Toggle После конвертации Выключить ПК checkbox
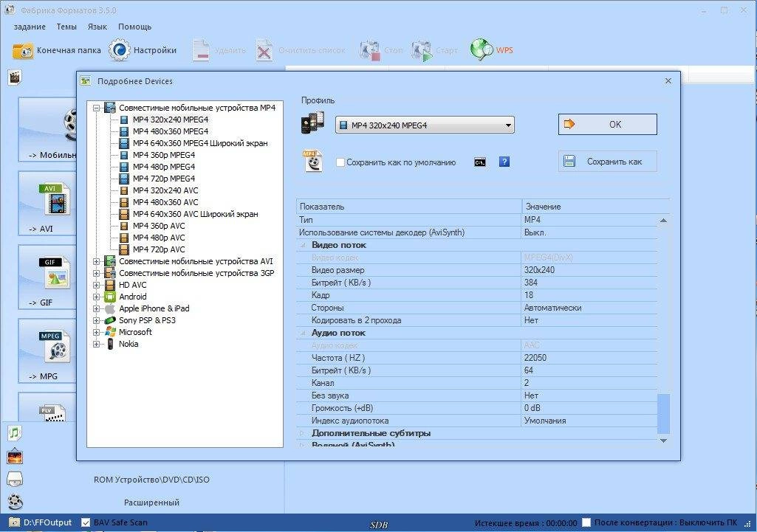The image size is (757, 532). tap(586, 522)
